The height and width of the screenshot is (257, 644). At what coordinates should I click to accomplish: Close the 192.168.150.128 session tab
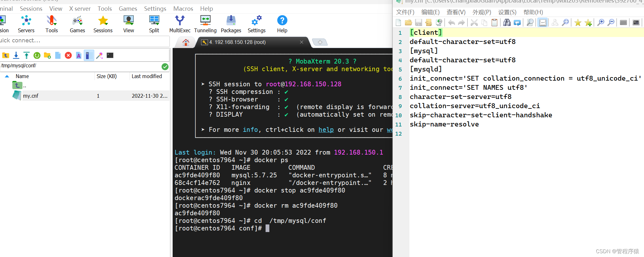click(302, 42)
